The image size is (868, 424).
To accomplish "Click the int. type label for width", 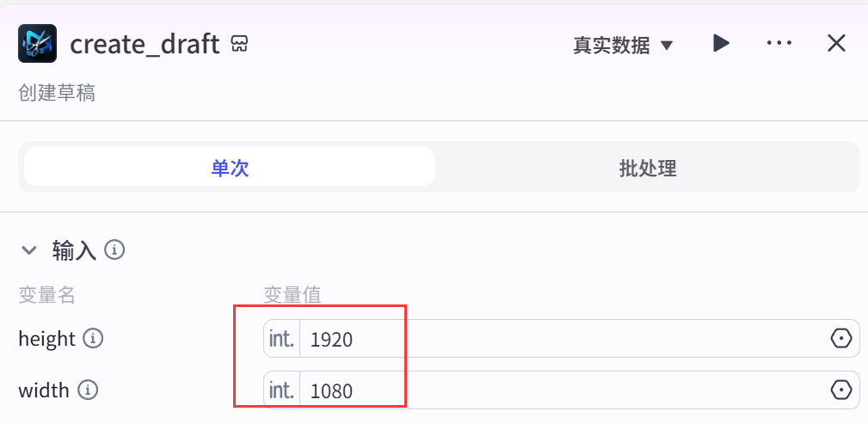I will coord(281,390).
